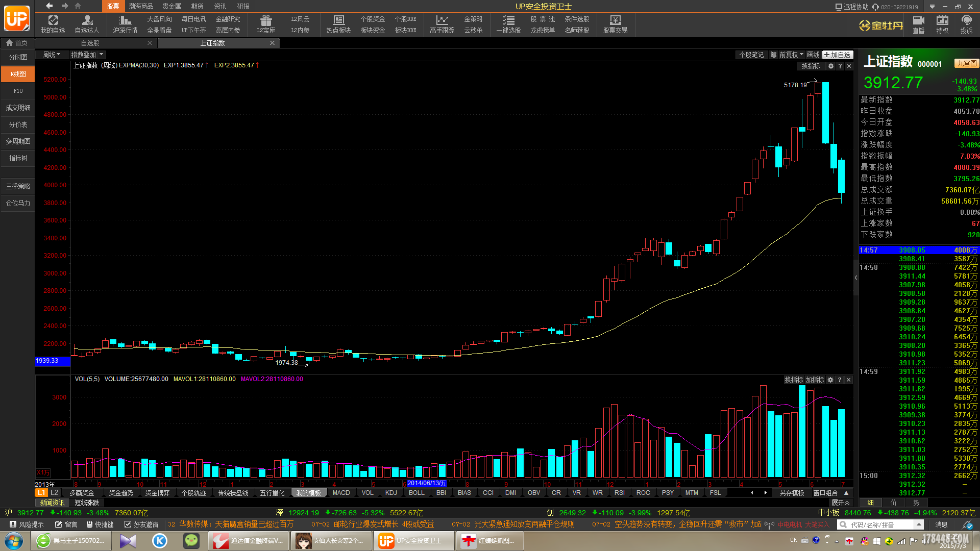Click the 1939.33 price level marker

(52, 361)
